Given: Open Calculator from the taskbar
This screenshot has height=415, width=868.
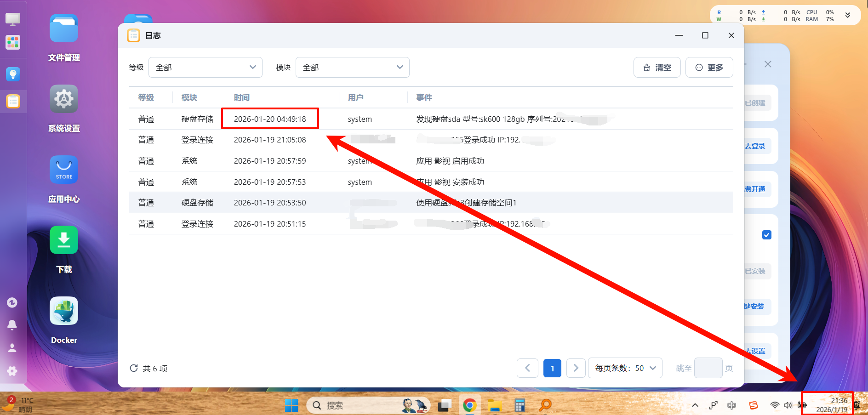Looking at the screenshot, I should point(520,405).
